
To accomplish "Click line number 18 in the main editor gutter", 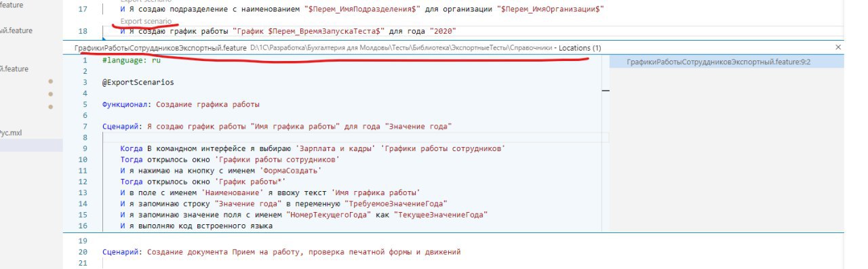I will point(83,31).
